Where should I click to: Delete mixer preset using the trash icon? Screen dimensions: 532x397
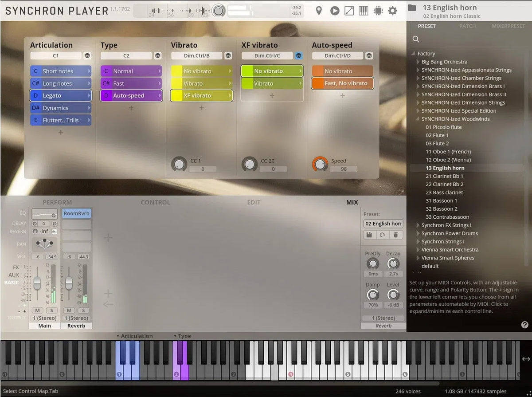395,235
